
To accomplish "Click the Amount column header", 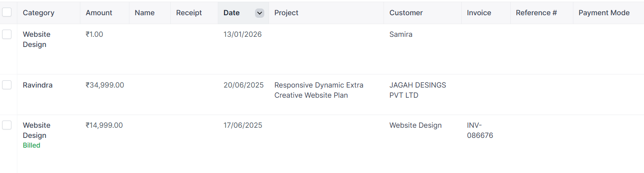I will pyautogui.click(x=99, y=13).
